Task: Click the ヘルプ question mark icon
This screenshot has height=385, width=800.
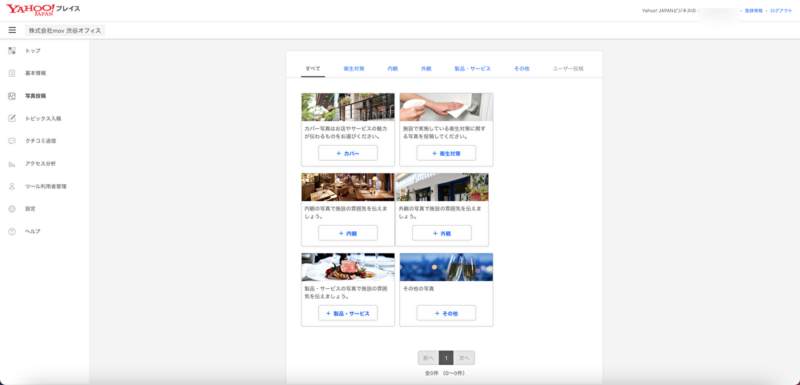Action: [12, 232]
